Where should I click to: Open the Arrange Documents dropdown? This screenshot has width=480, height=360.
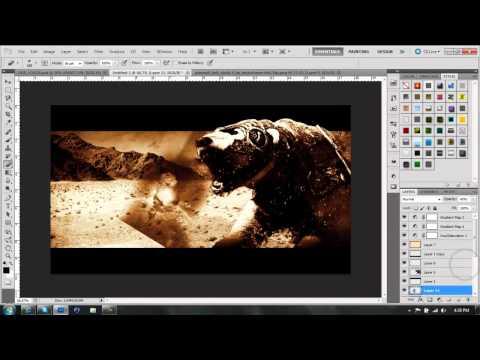pos(268,52)
